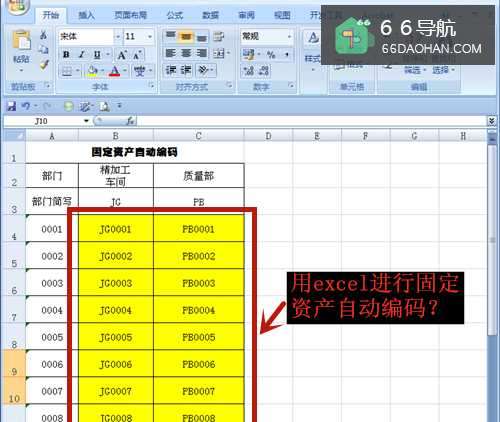Apply accounting number format icon
This screenshot has height=422, width=500.
pyautogui.click(x=248, y=54)
